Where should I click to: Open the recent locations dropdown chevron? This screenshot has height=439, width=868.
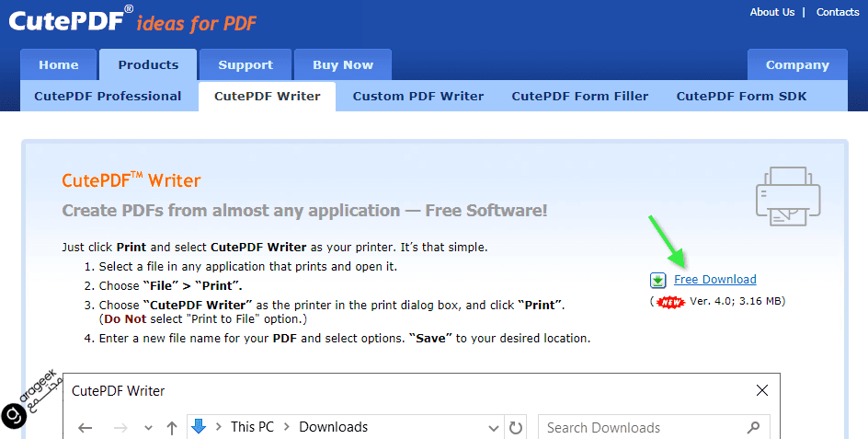[x=148, y=427]
